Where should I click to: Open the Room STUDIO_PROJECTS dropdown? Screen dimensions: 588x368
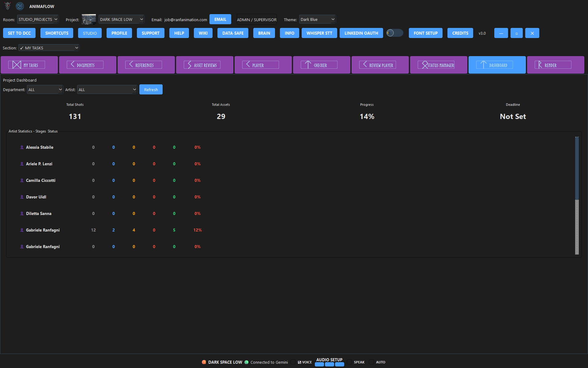[x=38, y=19]
